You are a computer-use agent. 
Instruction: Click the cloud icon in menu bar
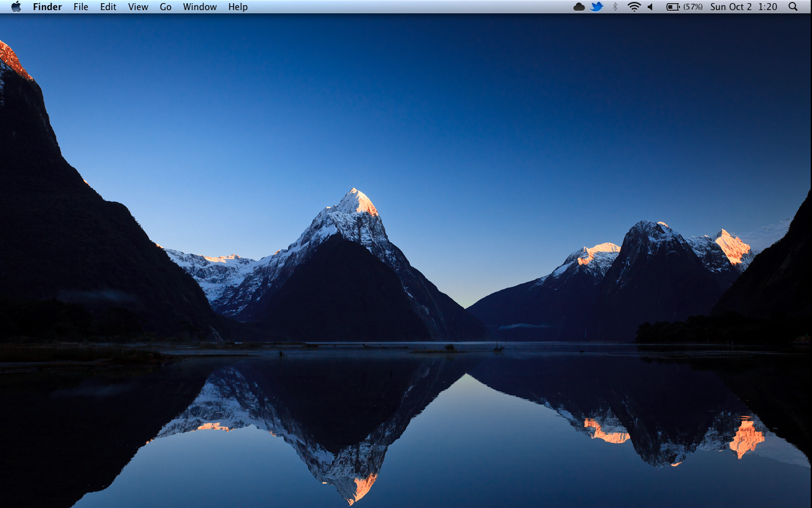(579, 7)
